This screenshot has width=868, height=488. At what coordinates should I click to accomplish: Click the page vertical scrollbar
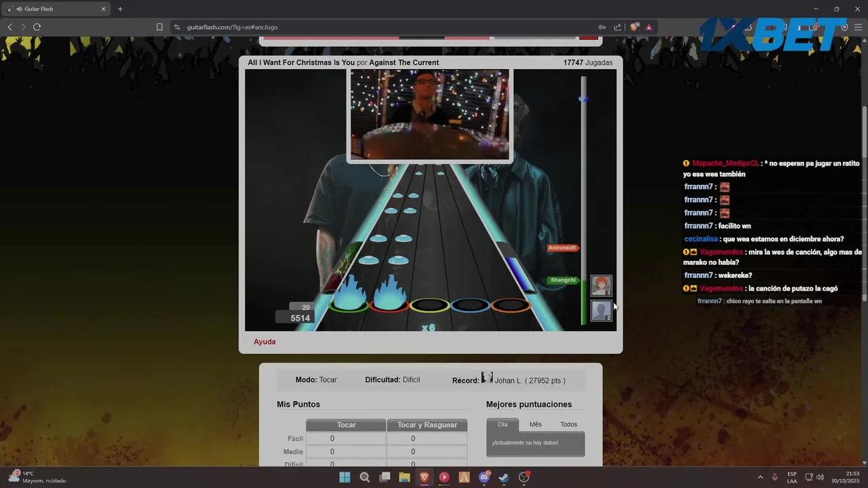tap(864, 203)
